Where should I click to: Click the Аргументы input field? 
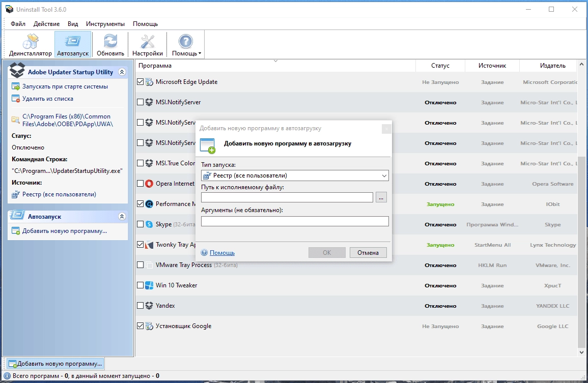(x=295, y=221)
